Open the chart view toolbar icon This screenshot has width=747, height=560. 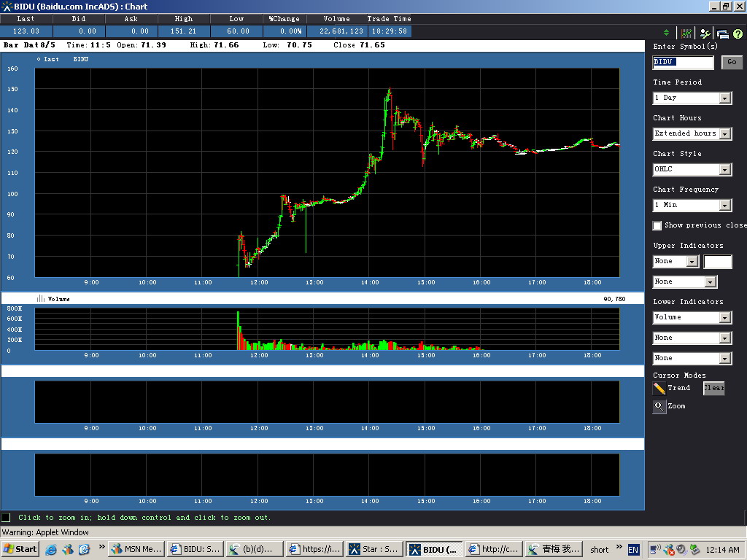point(686,34)
